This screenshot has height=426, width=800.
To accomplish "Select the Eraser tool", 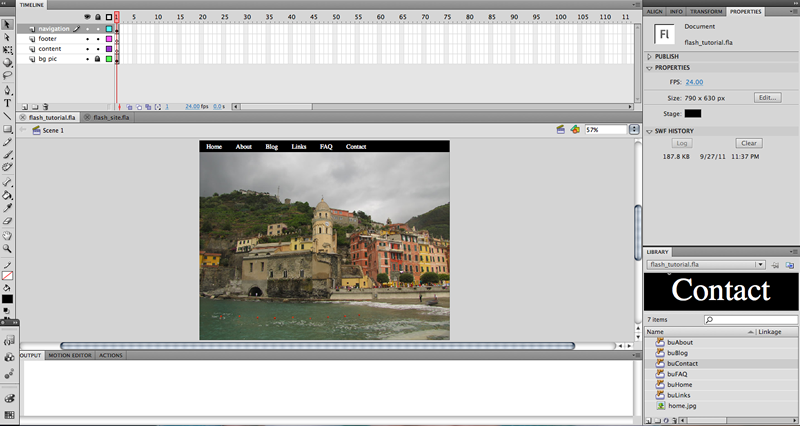I will tap(7, 221).
